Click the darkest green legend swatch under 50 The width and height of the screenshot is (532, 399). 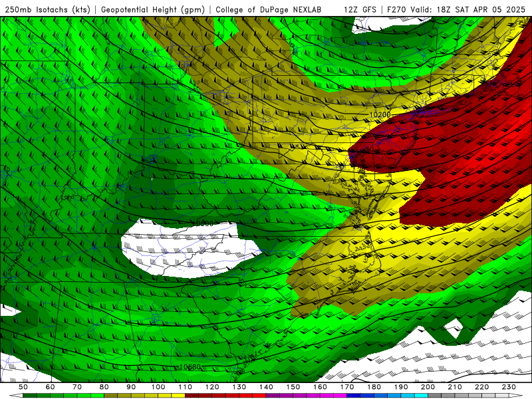[30, 396]
